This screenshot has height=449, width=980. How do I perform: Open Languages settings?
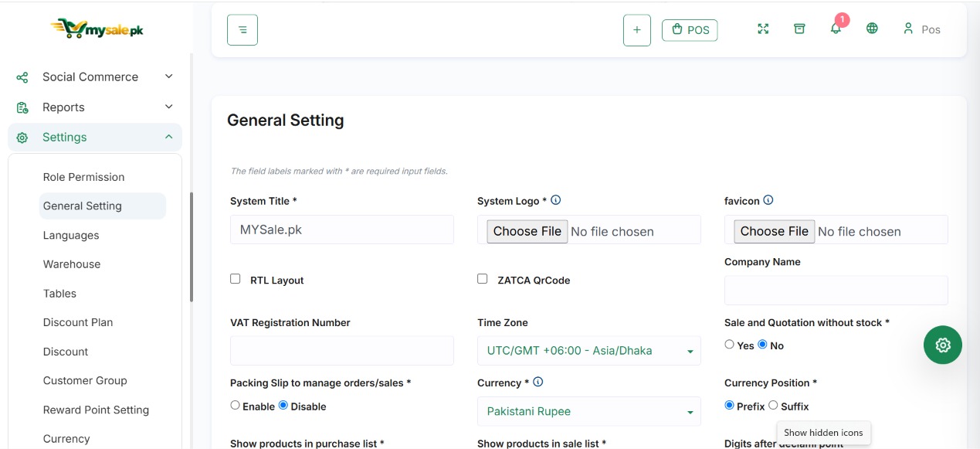click(x=71, y=235)
